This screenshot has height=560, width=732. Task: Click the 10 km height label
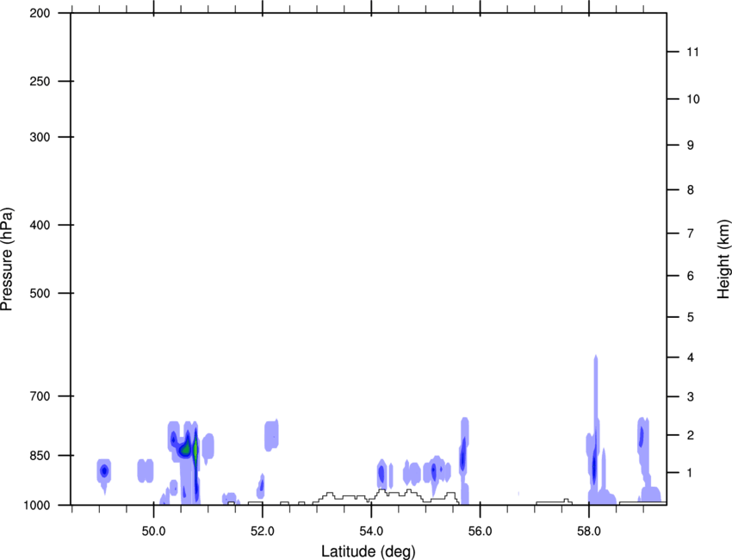click(x=693, y=99)
